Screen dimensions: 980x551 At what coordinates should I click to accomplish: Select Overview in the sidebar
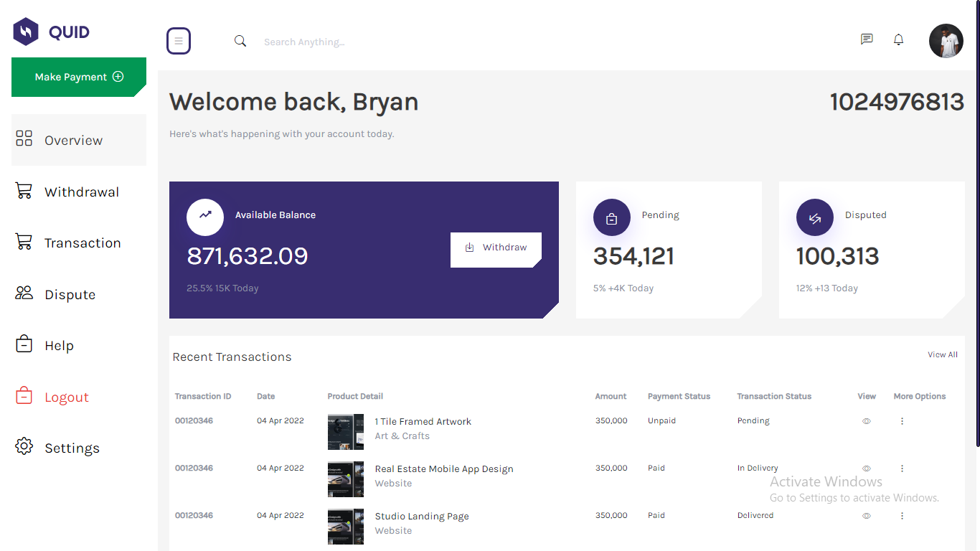pos(72,139)
